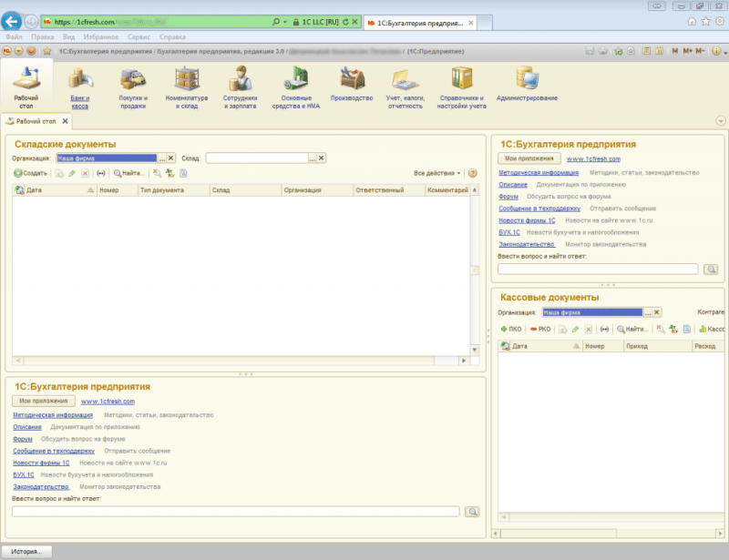
Task: Expand the Все действия dropdown
Action: [x=437, y=173]
